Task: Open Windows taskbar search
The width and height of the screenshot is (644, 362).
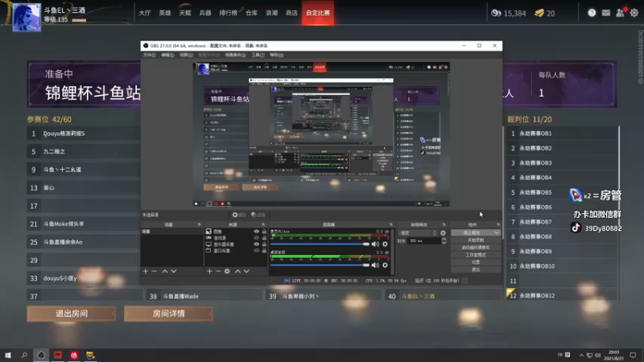Action: click(x=24, y=355)
